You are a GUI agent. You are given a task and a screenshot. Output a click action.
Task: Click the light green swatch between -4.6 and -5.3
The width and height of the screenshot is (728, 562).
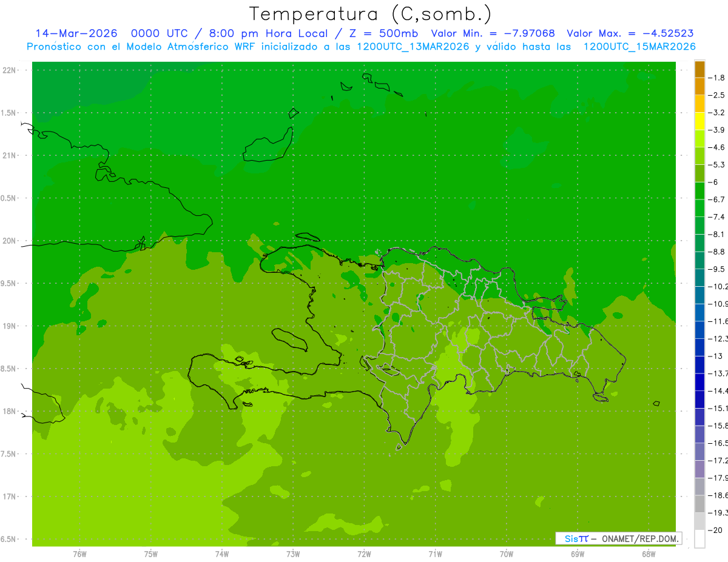point(699,156)
